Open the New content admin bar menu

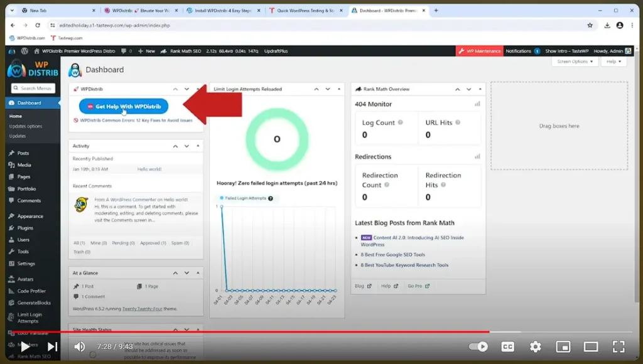tap(146, 51)
